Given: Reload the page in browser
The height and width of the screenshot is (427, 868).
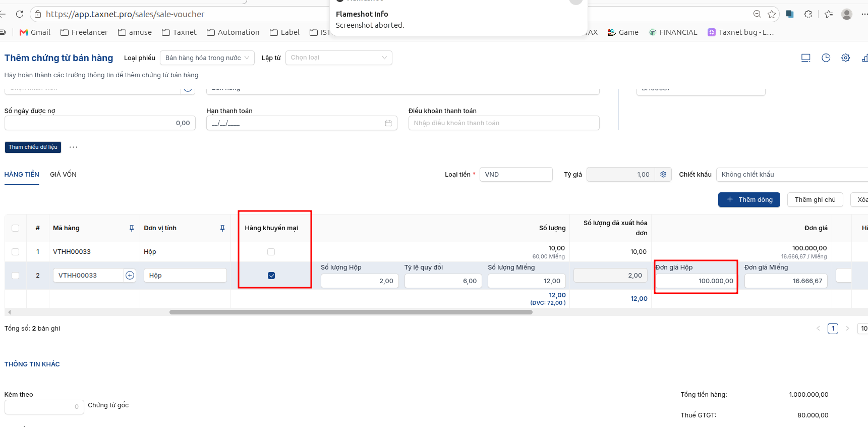Looking at the screenshot, I should click(x=20, y=14).
